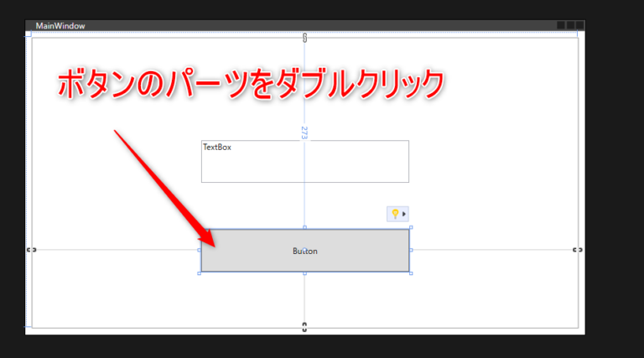Click inside the TextBox control

point(304,161)
